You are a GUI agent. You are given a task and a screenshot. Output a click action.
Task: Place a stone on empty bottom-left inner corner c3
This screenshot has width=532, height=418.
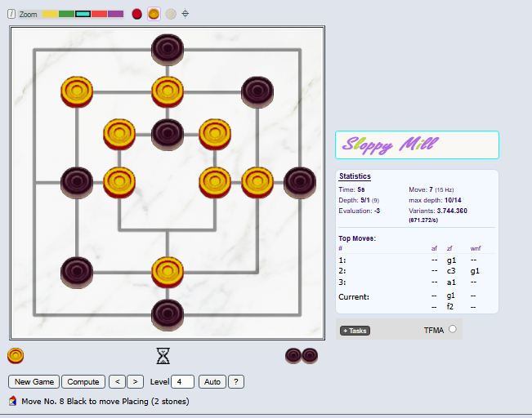coord(119,230)
